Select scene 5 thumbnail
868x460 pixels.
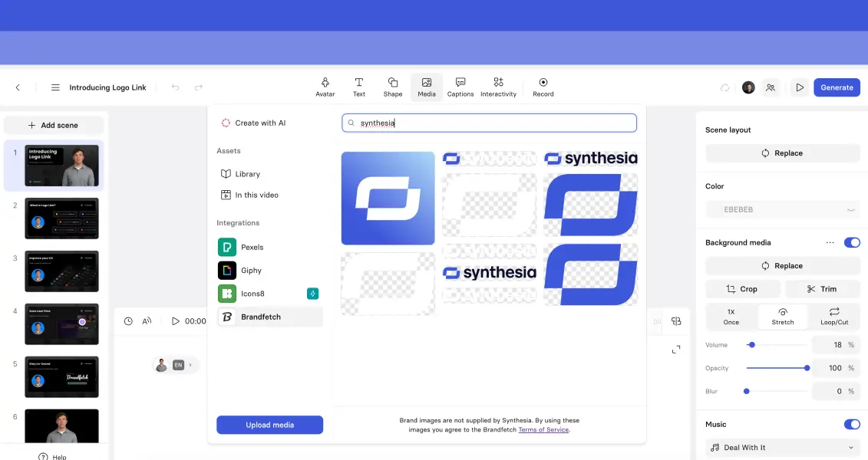[x=61, y=376]
